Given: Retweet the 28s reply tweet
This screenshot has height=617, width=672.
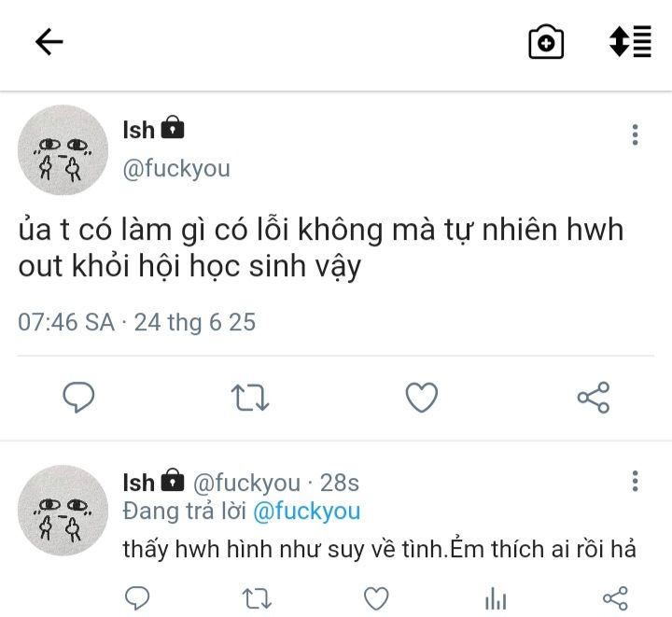Looking at the screenshot, I should point(257,598).
